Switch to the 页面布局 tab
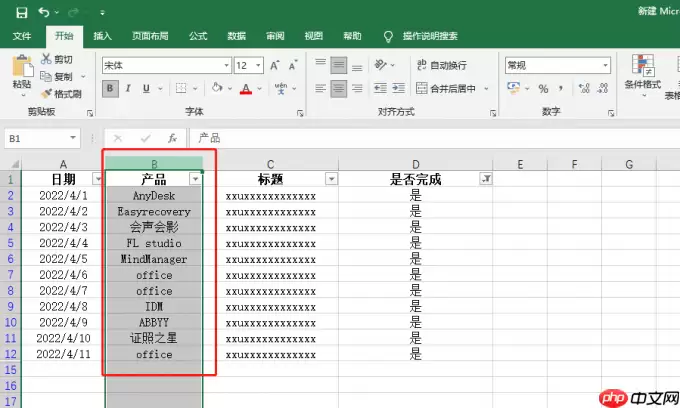Viewport: 680px width, 408px height. (150, 36)
